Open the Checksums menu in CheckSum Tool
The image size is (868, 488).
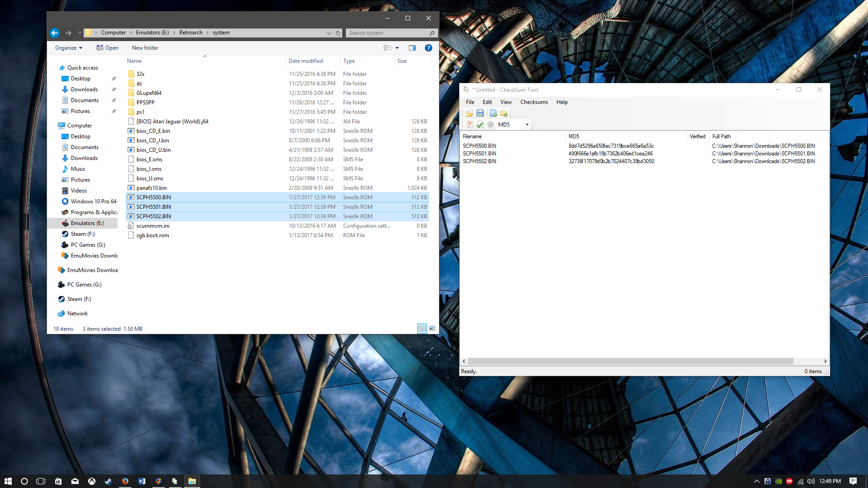533,101
